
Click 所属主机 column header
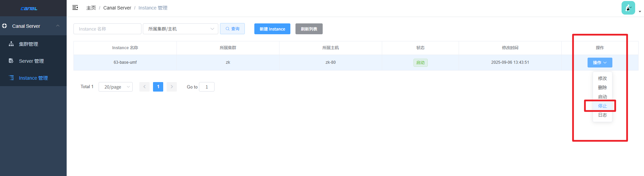(331, 48)
